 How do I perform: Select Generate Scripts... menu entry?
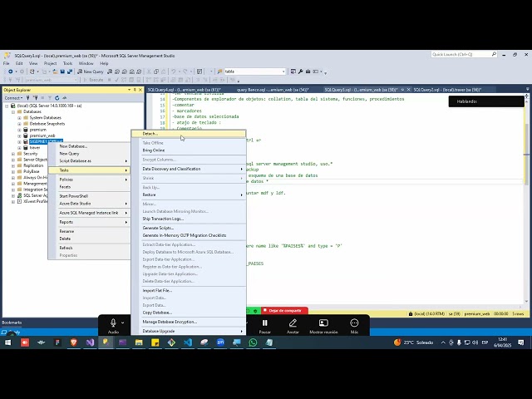click(x=189, y=228)
